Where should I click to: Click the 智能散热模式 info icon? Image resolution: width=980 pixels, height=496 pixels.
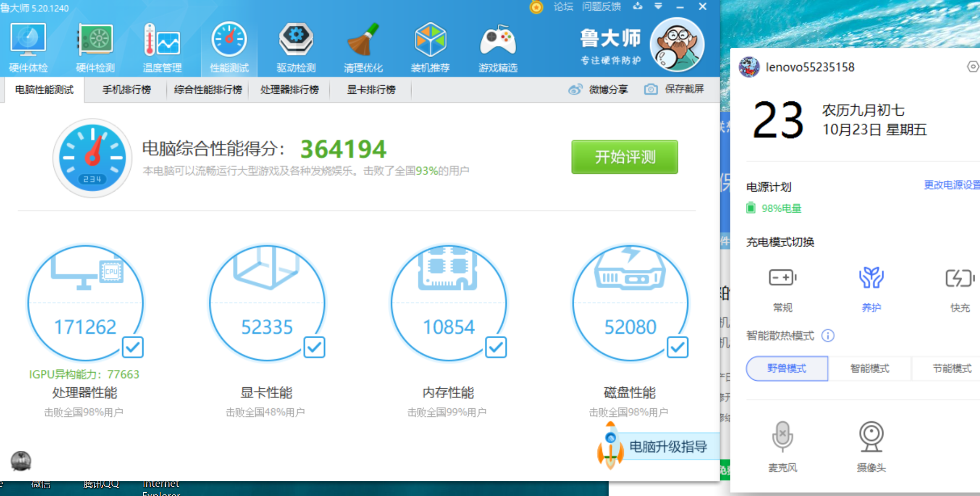coord(828,336)
